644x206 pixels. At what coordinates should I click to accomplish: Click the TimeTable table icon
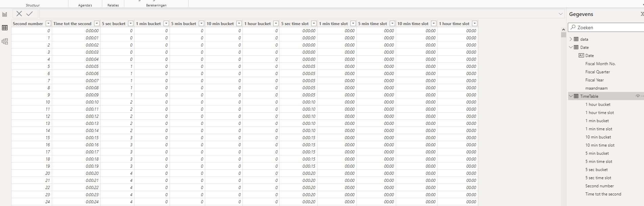tap(576, 96)
